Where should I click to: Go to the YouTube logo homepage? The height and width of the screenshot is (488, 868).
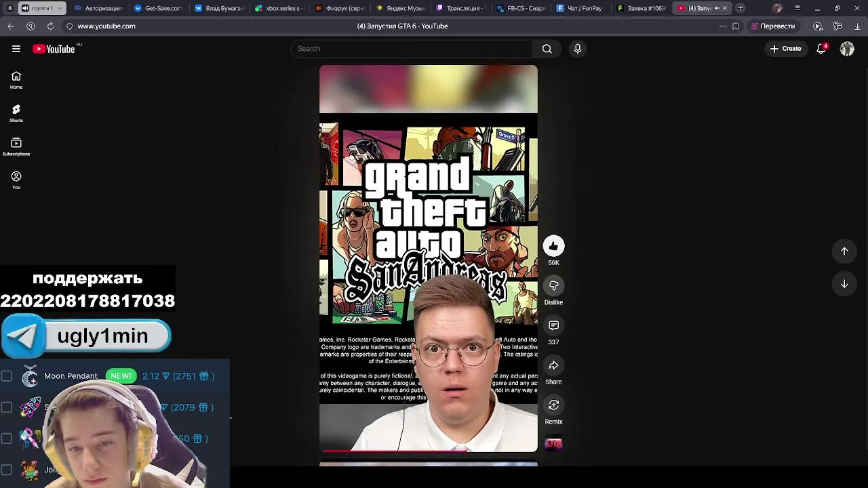(54, 49)
